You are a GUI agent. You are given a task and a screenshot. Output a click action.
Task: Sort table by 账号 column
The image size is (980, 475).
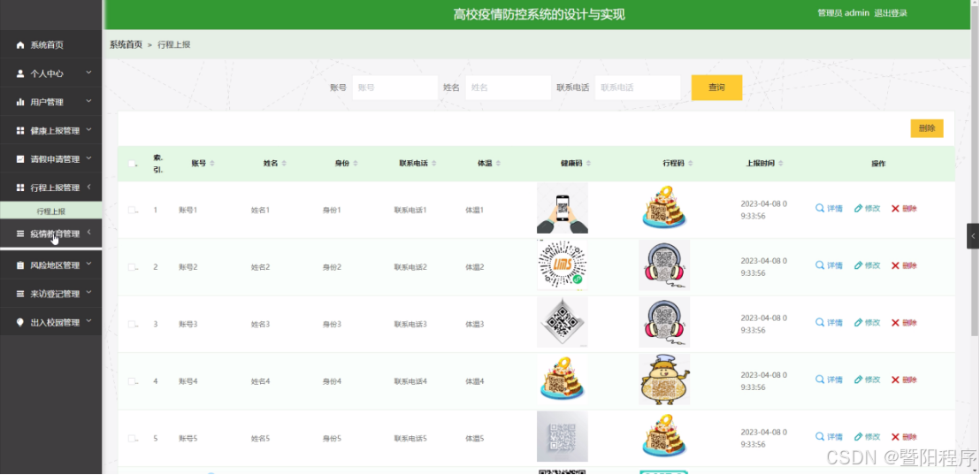(x=212, y=163)
